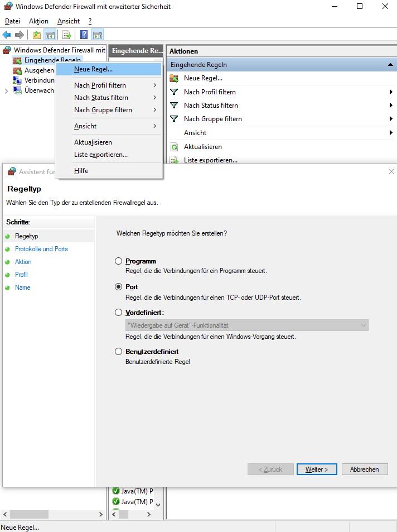The height and width of the screenshot is (532, 397).
Task: Open the blue Help toolbar icon
Action: pos(84,35)
